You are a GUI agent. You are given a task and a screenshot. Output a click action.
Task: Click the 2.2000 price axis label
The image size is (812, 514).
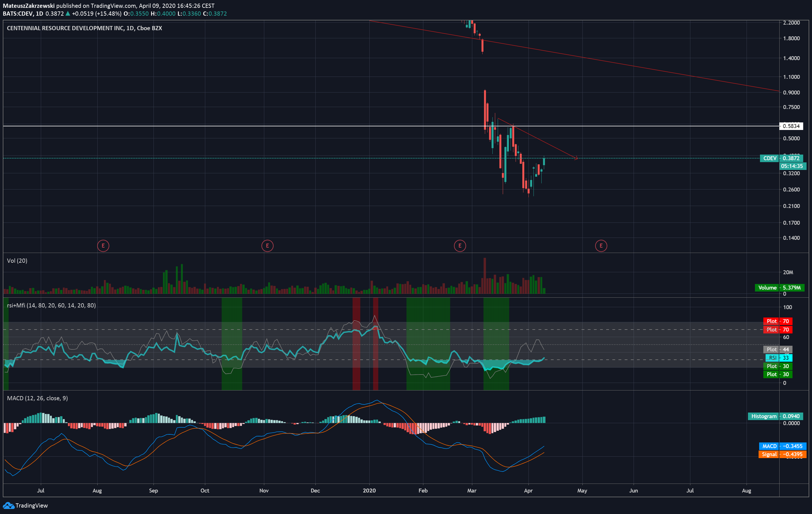(x=791, y=23)
